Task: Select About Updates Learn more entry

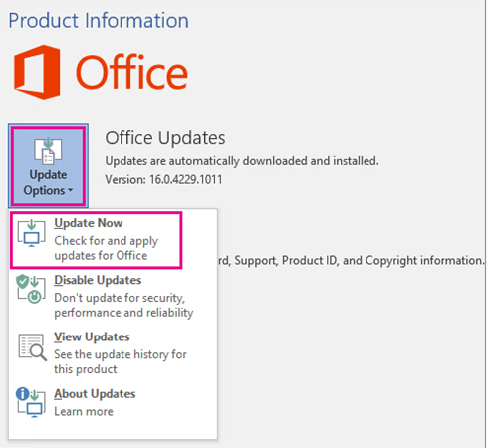Action: click(x=113, y=402)
